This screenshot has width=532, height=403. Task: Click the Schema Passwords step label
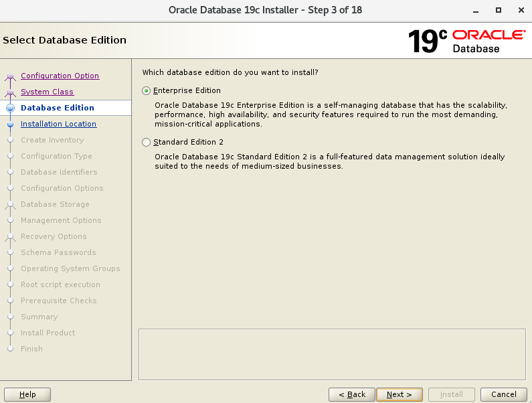click(58, 252)
